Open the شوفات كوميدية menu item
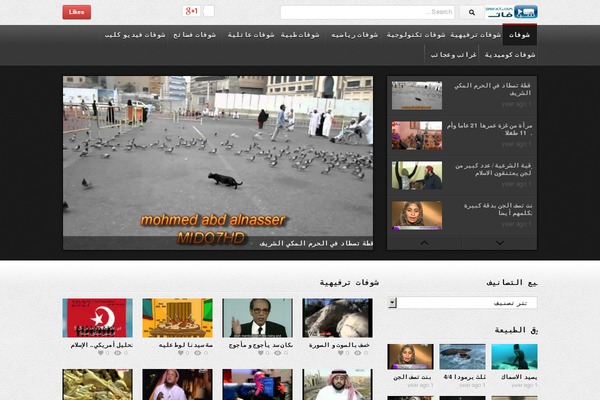600x400 pixels. [510, 55]
